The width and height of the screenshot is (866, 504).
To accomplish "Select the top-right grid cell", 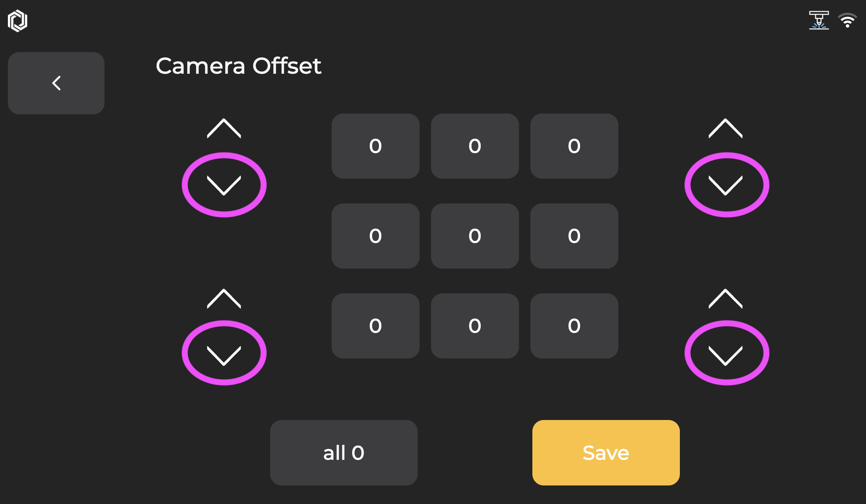I will 574,146.
